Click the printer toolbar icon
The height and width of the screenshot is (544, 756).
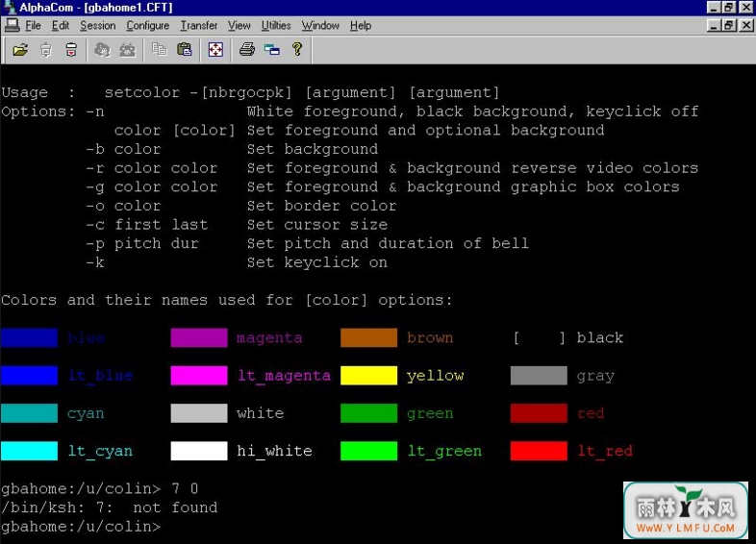(x=247, y=49)
